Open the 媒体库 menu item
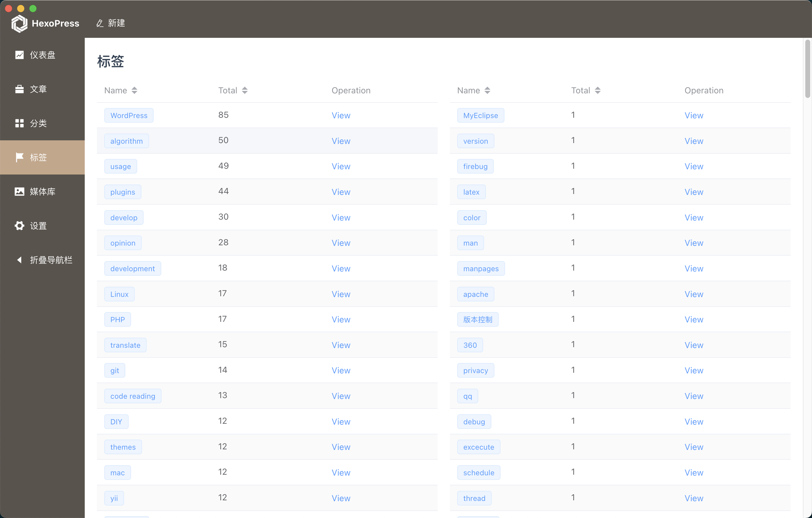 [42, 192]
